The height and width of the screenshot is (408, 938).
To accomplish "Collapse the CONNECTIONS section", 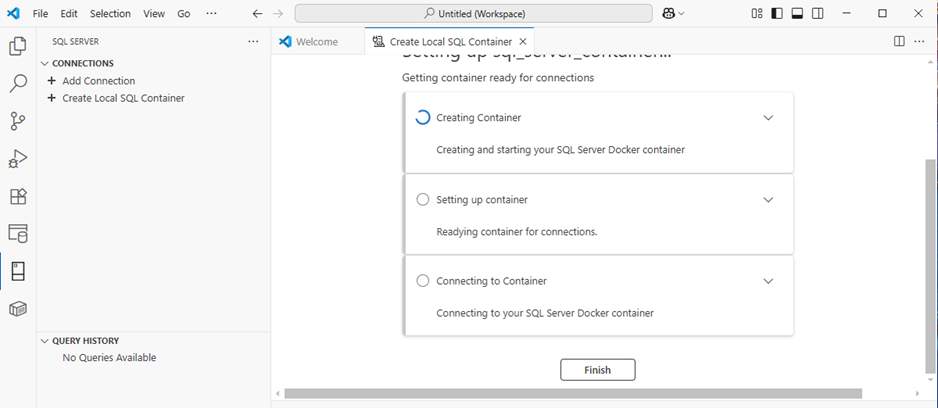I will click(x=44, y=63).
